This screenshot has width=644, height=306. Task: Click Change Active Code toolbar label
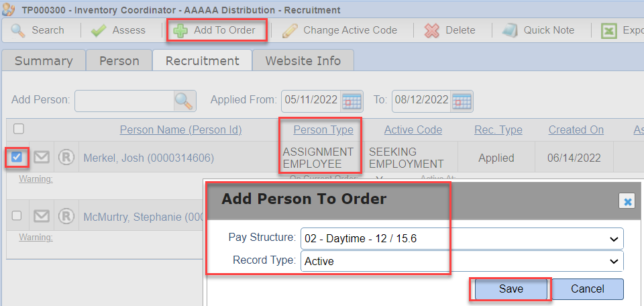pos(350,30)
